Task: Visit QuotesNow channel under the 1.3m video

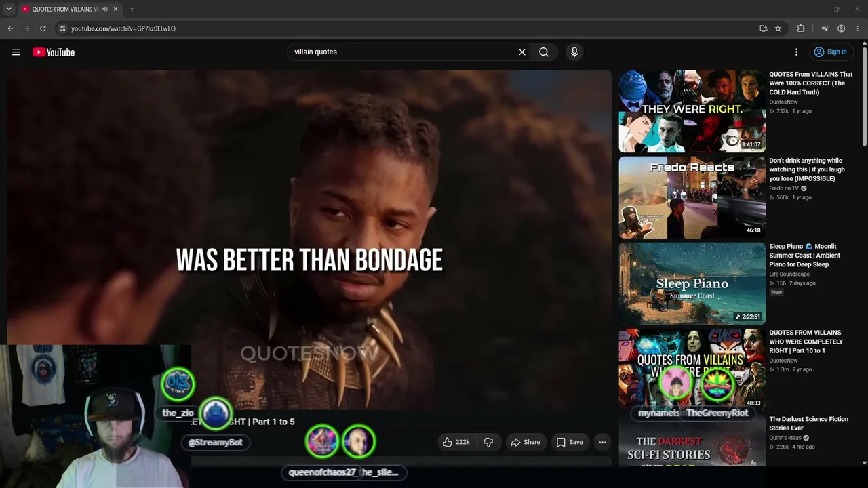Action: 783,361
